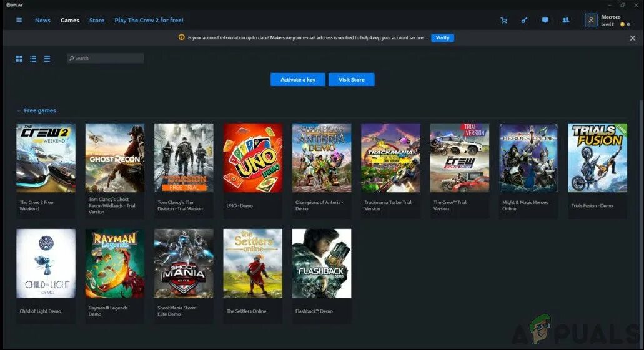
Task: Open The Crew 2 Free Weekend cover
Action: (x=46, y=158)
